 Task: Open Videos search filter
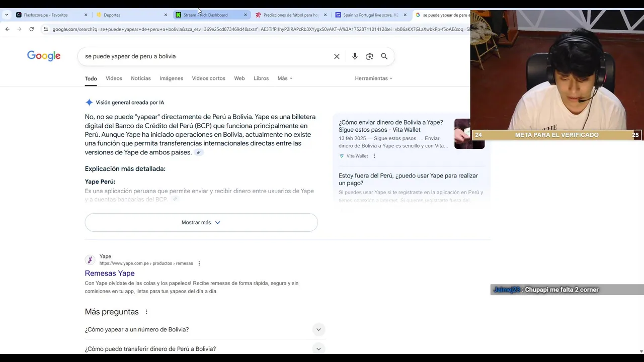114,78
